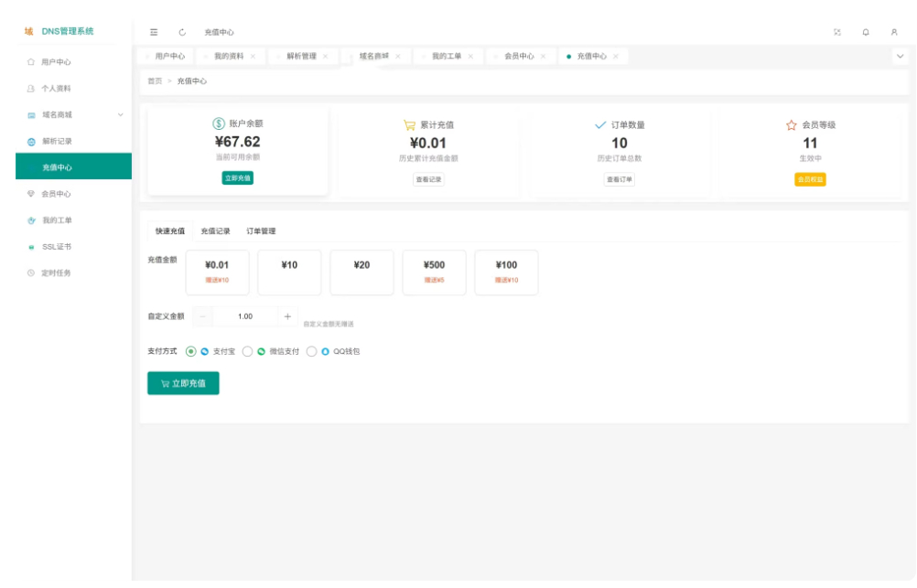Open the tabs overflow dropdown on the right

pyautogui.click(x=900, y=56)
